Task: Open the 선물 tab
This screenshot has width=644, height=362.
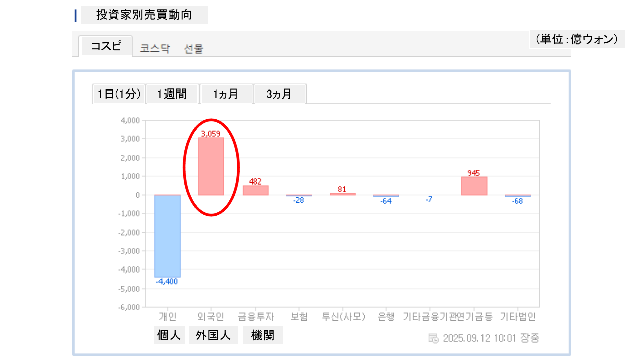Action: [x=194, y=49]
